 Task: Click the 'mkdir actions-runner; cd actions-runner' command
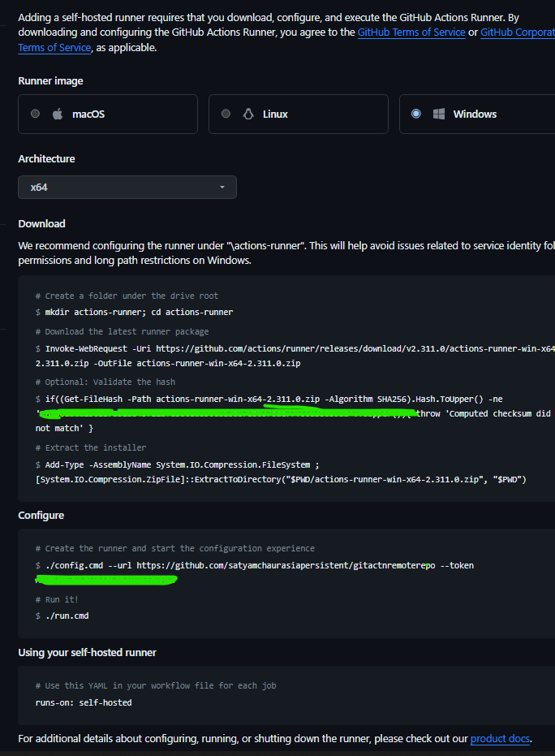click(139, 312)
